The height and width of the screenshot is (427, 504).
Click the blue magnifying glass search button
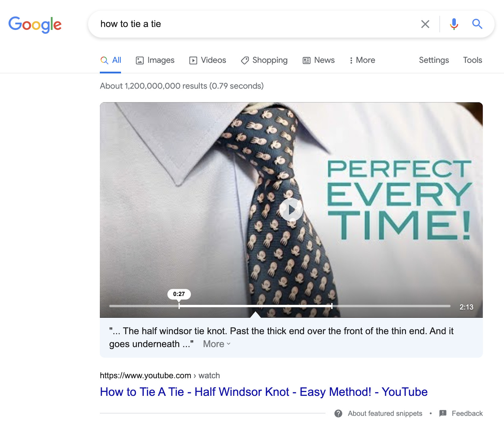click(477, 24)
